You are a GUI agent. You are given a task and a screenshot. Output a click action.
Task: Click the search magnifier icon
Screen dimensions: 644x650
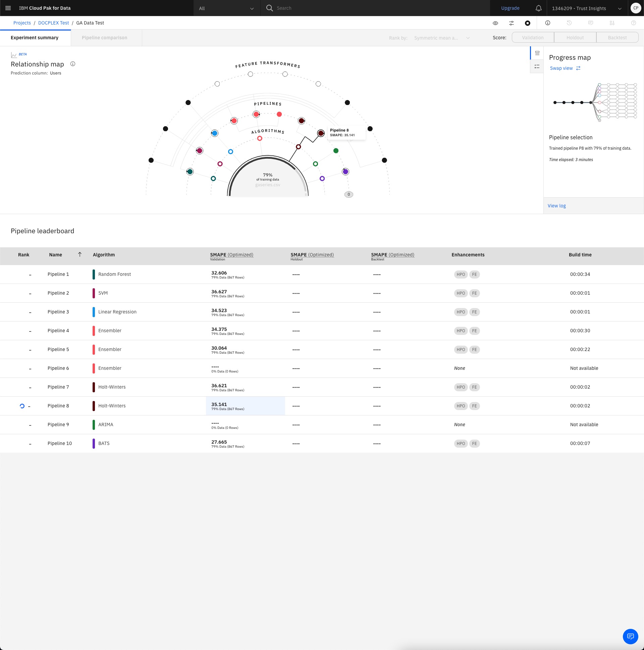pyautogui.click(x=269, y=8)
